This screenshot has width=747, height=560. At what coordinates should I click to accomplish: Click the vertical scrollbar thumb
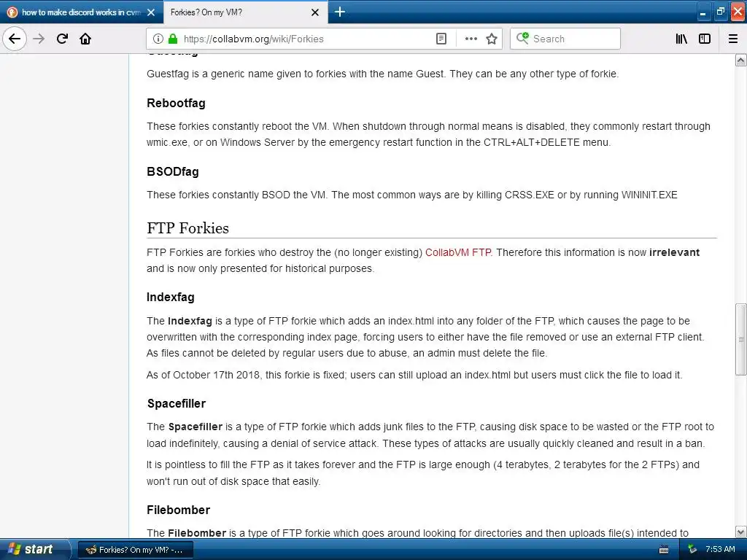click(x=741, y=339)
